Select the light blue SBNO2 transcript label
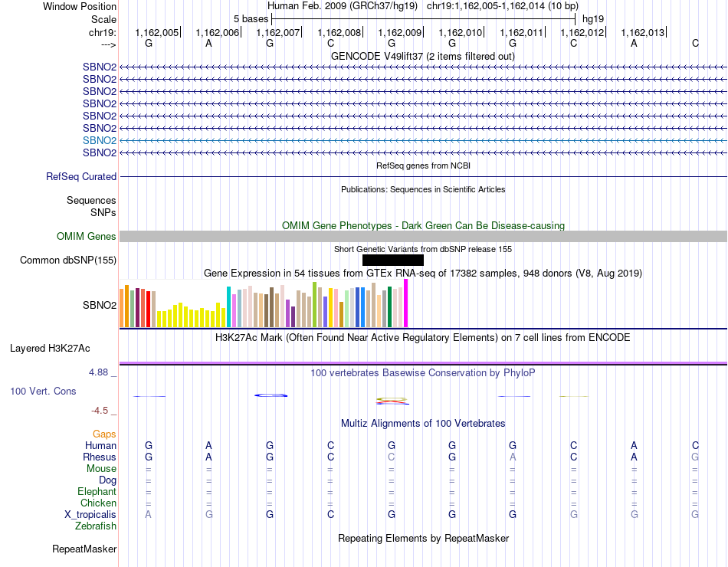 (100, 140)
